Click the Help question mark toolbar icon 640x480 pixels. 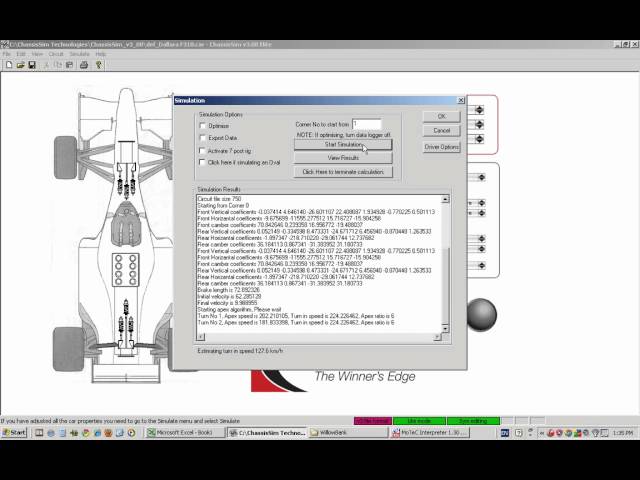(x=98, y=65)
